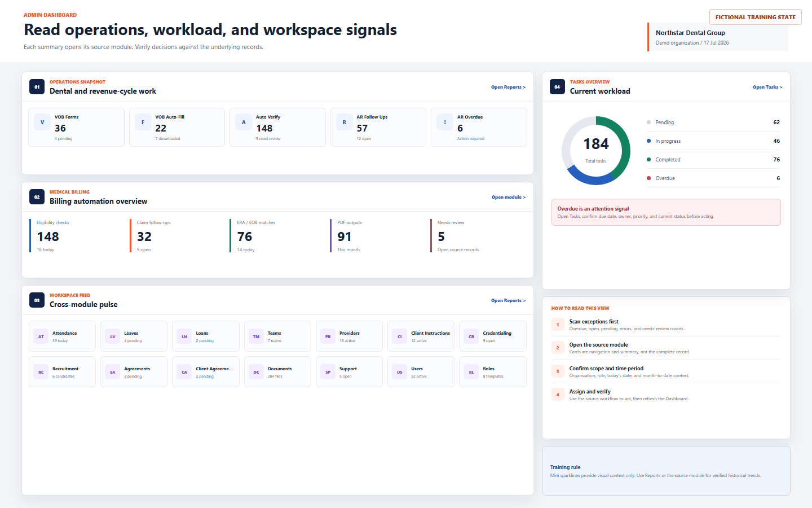
Task: Select the Auto Verify A icon
Action: coord(244,122)
